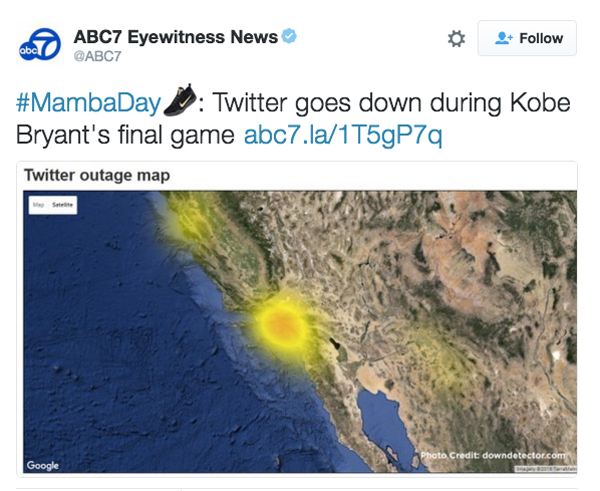Click the ABC7 profile avatar logo
600x491 pixels.
[40, 44]
